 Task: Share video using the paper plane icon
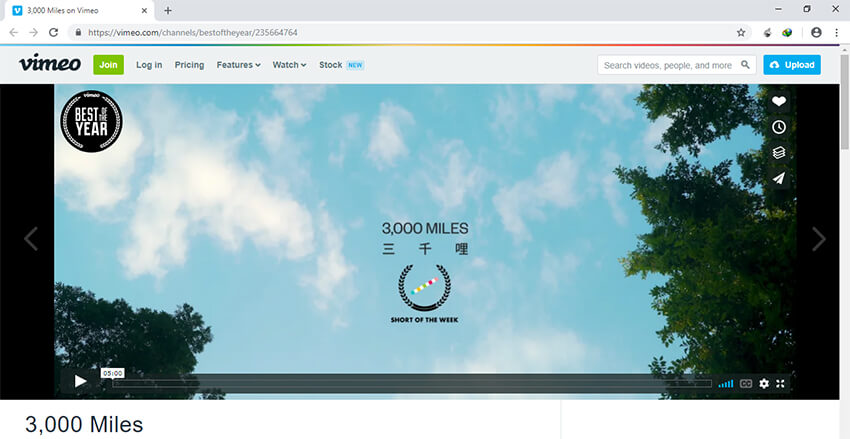coord(779,179)
